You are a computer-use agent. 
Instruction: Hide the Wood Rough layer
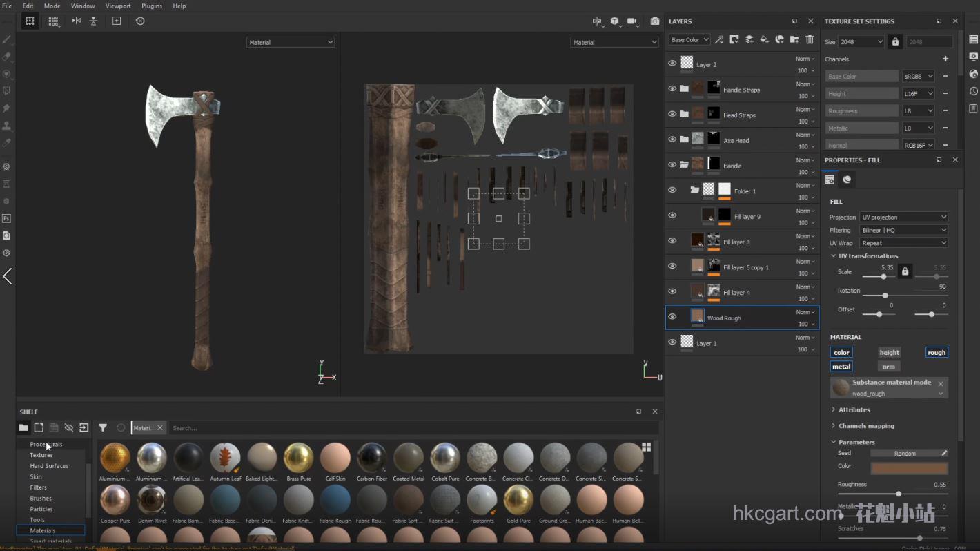(x=672, y=317)
